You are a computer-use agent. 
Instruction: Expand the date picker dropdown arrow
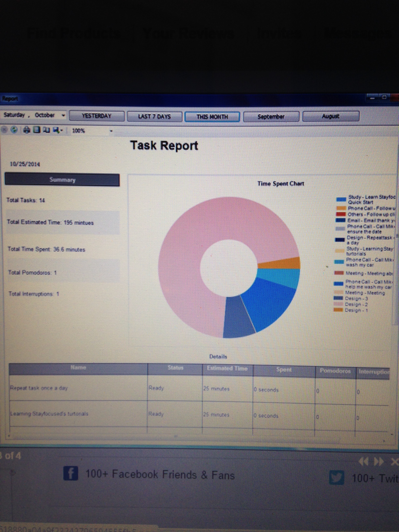(x=64, y=115)
